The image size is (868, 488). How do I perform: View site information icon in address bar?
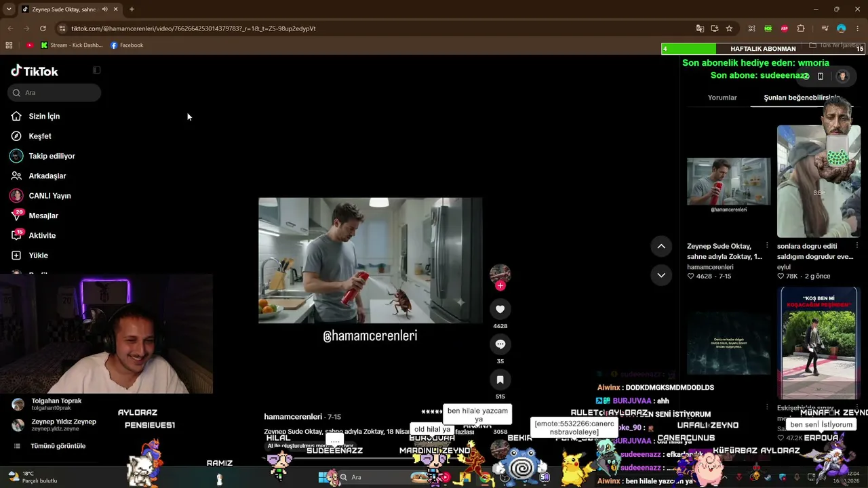[62, 28]
